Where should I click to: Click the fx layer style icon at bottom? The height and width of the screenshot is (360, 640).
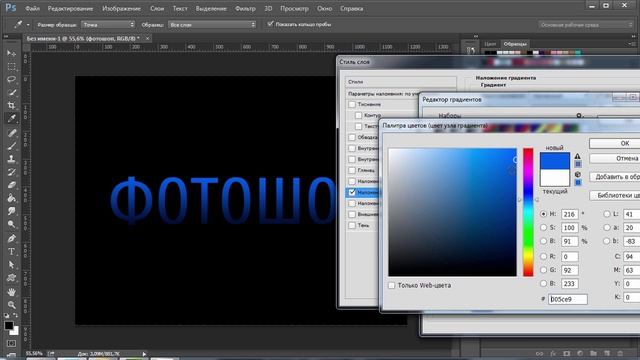point(553,353)
